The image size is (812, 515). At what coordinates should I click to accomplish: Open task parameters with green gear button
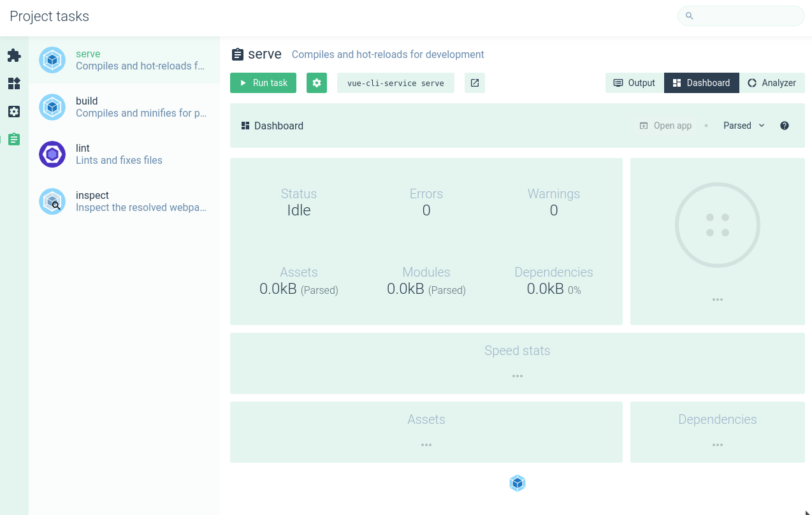point(317,83)
